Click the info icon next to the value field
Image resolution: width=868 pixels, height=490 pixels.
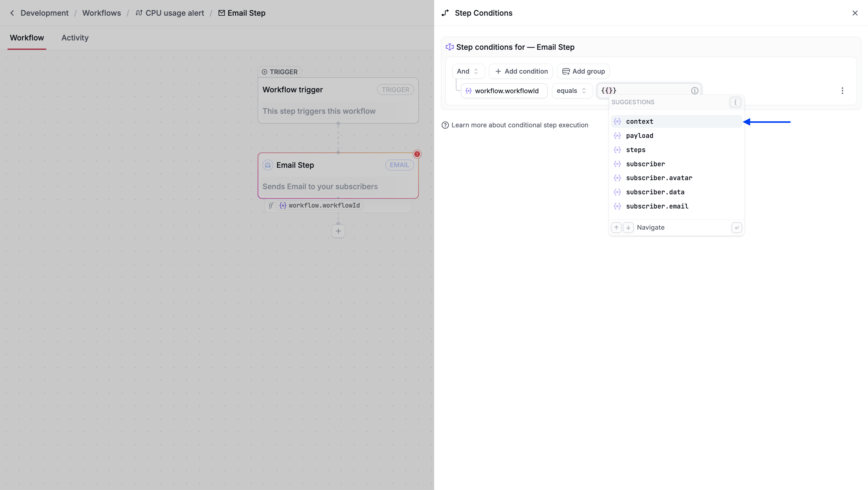(694, 91)
